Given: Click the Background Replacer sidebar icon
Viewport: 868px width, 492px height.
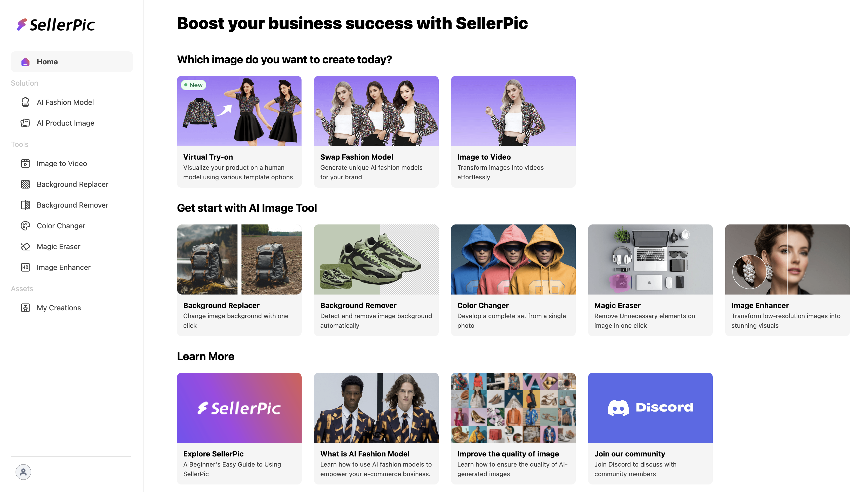Looking at the screenshot, I should coord(25,184).
